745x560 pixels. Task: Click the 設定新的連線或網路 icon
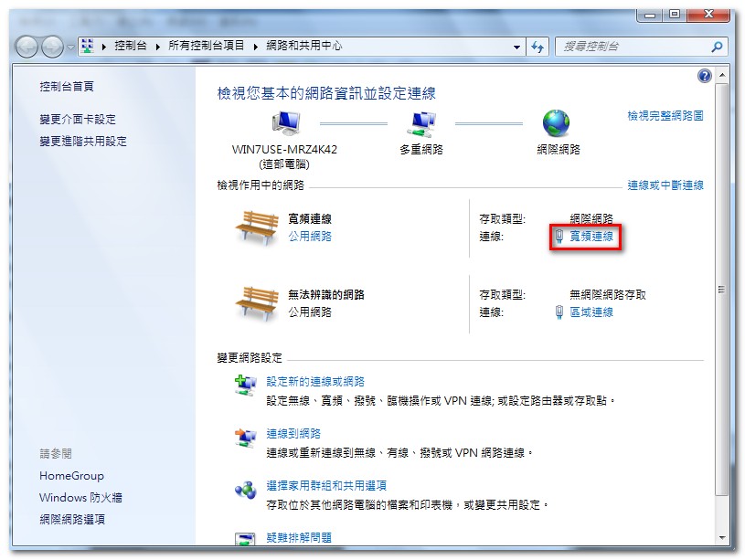pyautogui.click(x=245, y=386)
